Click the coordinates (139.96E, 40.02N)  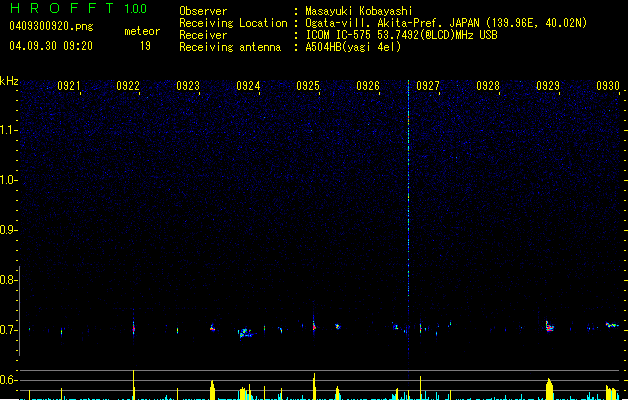tap(536, 23)
